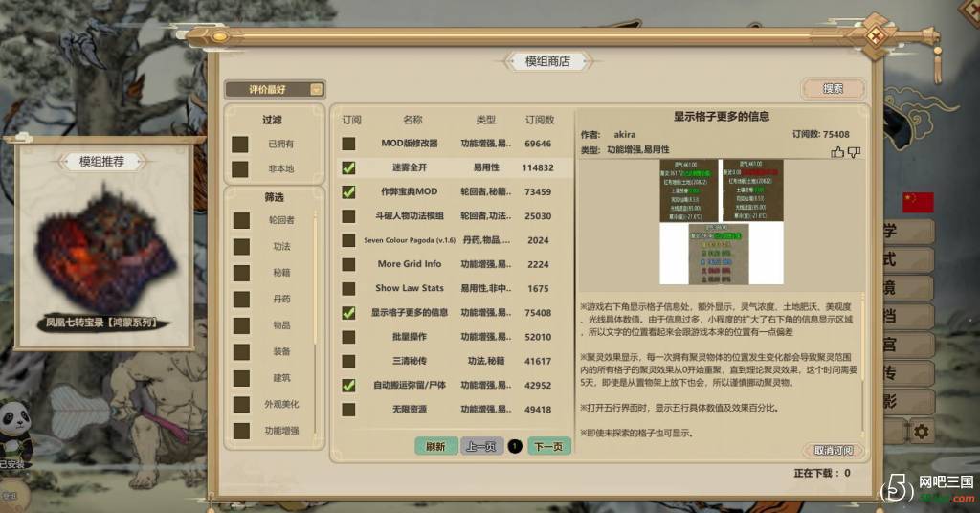Open the gear settings icon
980x513 pixels.
921,431
